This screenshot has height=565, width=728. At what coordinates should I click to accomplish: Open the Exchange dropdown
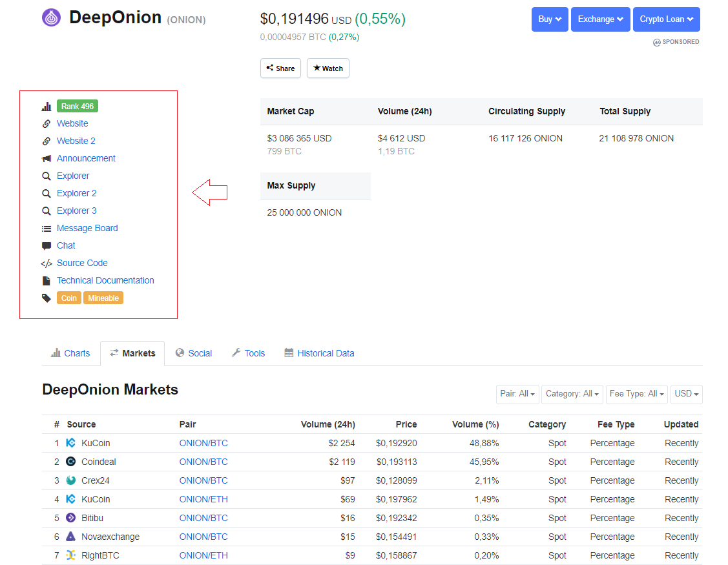[600, 19]
